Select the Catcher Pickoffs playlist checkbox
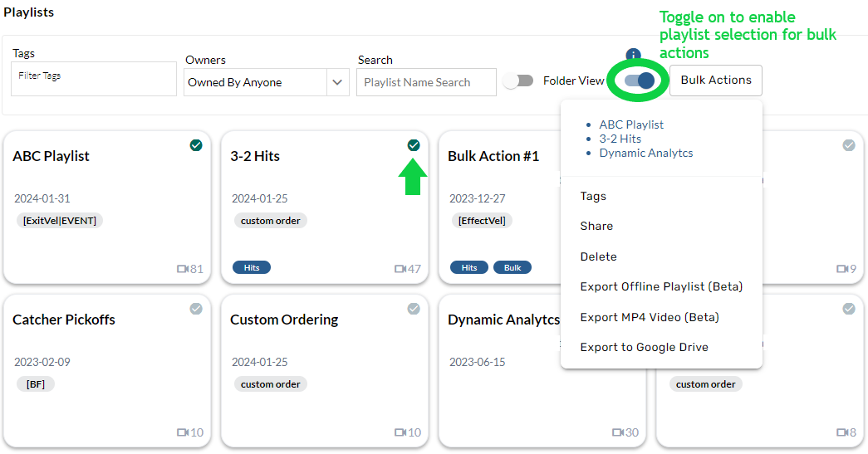The image size is (868, 454). [196, 309]
